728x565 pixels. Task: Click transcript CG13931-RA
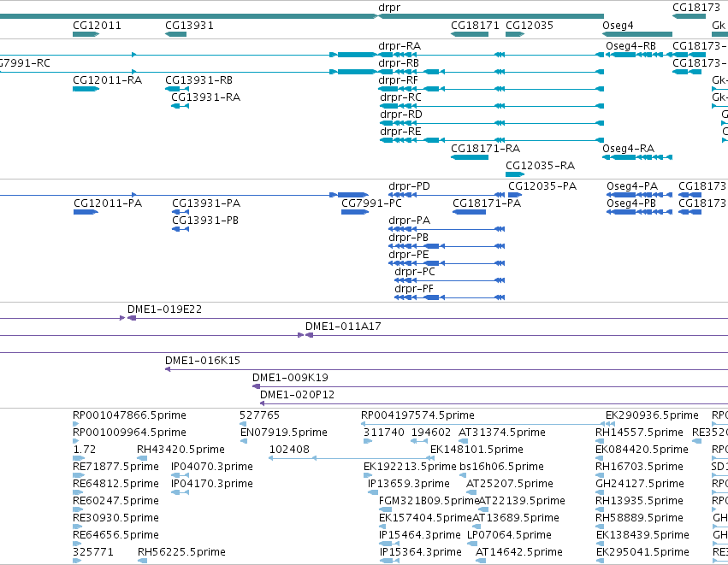click(x=205, y=97)
